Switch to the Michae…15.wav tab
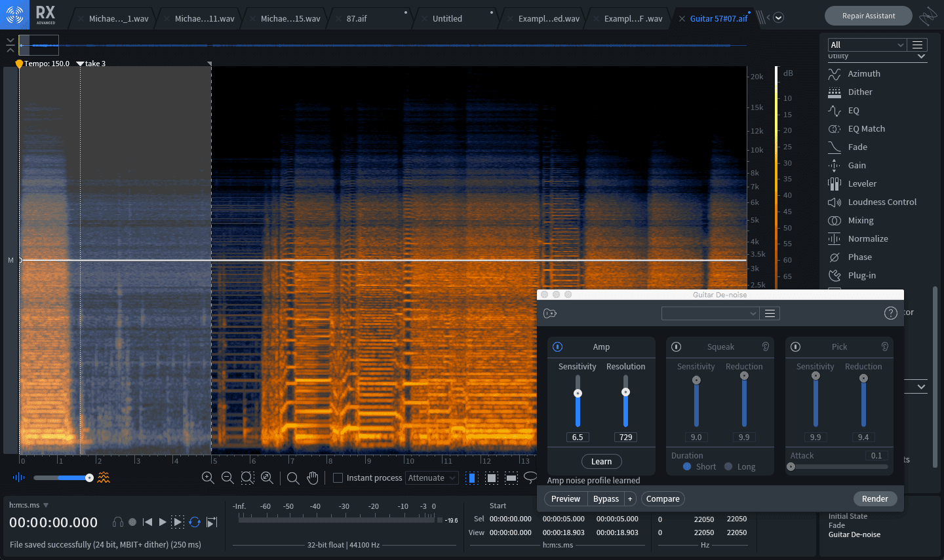Viewport: 944px width, 560px height. (x=290, y=19)
